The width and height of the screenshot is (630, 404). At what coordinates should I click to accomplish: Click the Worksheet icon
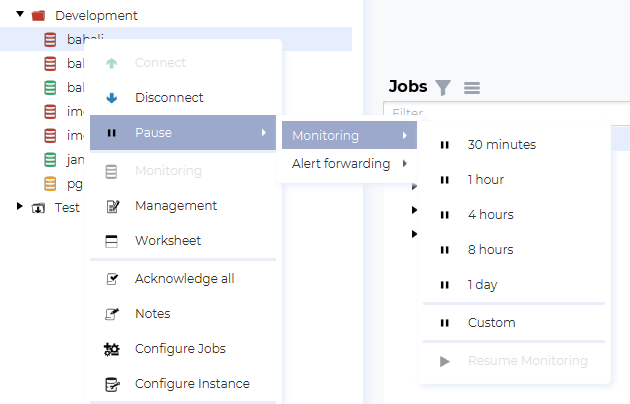click(x=112, y=241)
